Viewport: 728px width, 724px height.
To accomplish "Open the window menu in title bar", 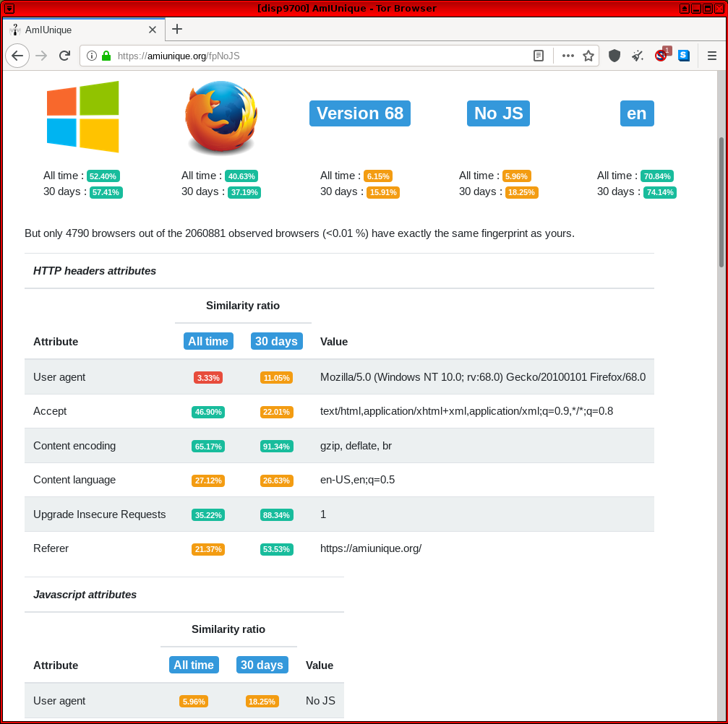I will [x=9, y=8].
